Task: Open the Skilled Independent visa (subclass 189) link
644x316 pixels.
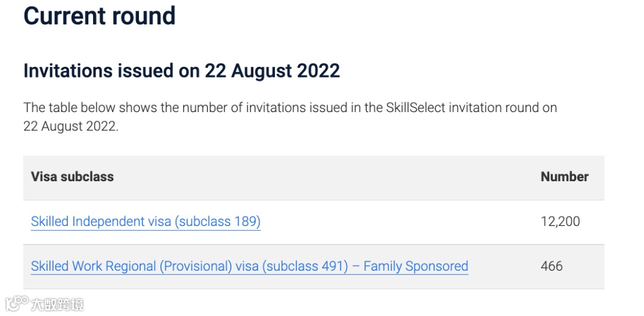Action: (146, 222)
